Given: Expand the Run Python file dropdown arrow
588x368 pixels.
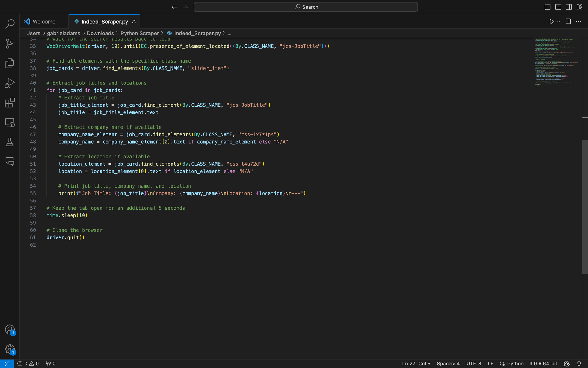Looking at the screenshot, I should [x=559, y=22].
